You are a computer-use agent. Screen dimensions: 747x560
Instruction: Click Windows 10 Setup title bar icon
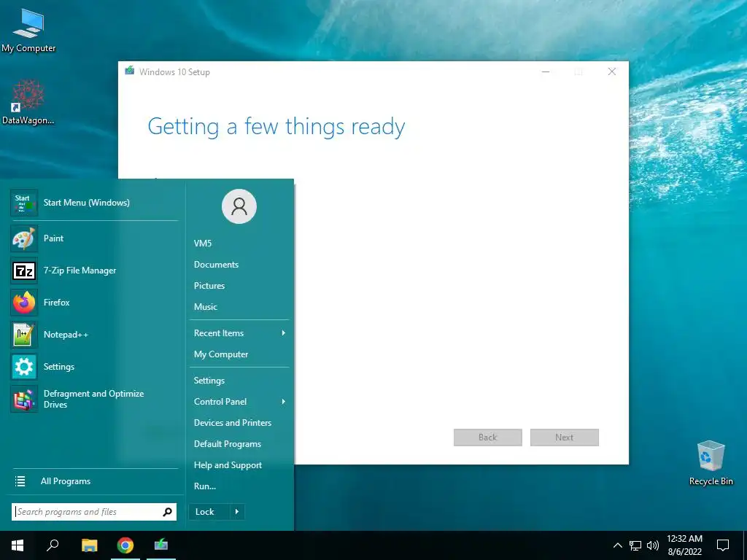[130, 71]
